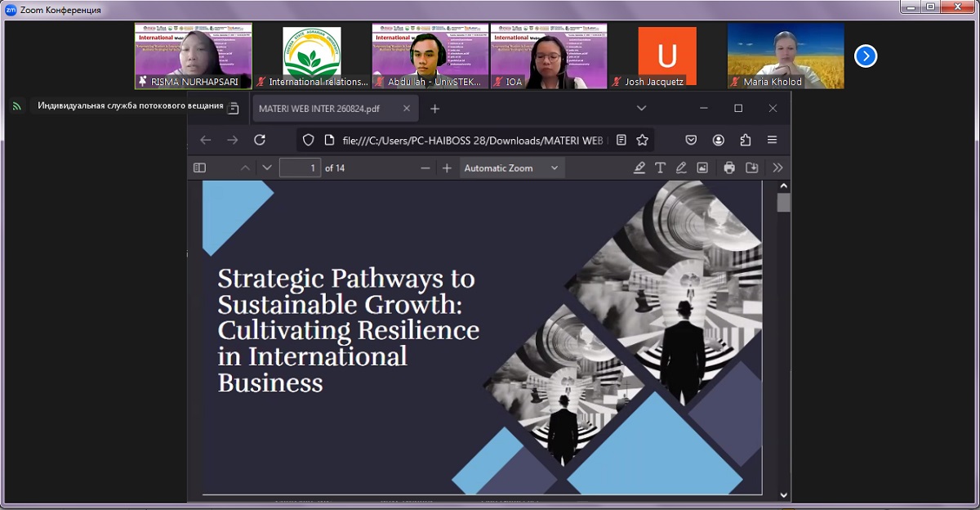This screenshot has height=510, width=980.
Task: Open the Firefox extensions puzzle icon
Action: [745, 140]
